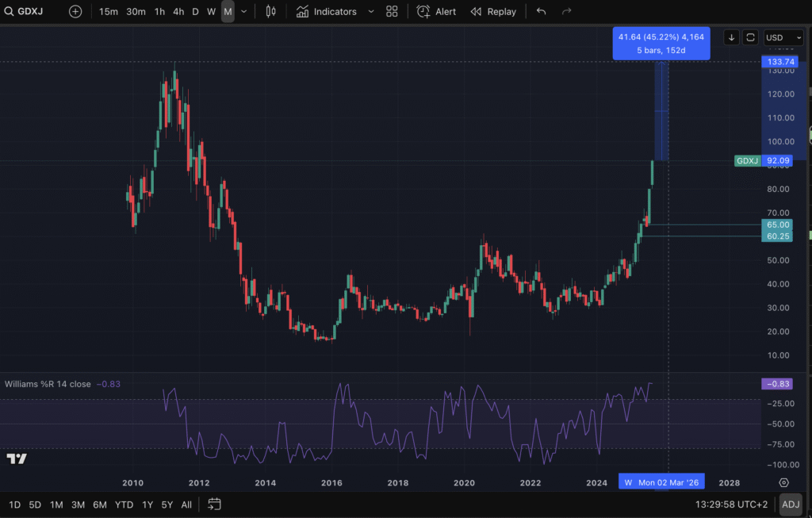Switch to the YTD date range

pos(124,504)
